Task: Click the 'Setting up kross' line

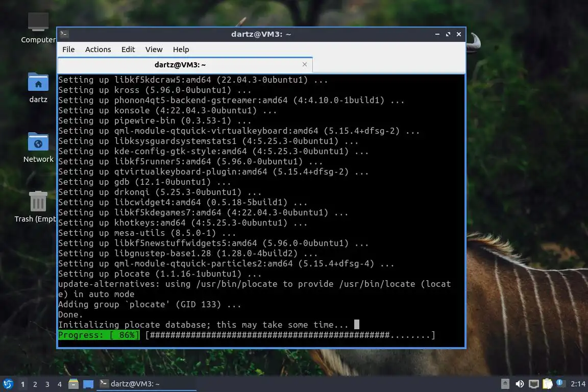Action: (155, 90)
